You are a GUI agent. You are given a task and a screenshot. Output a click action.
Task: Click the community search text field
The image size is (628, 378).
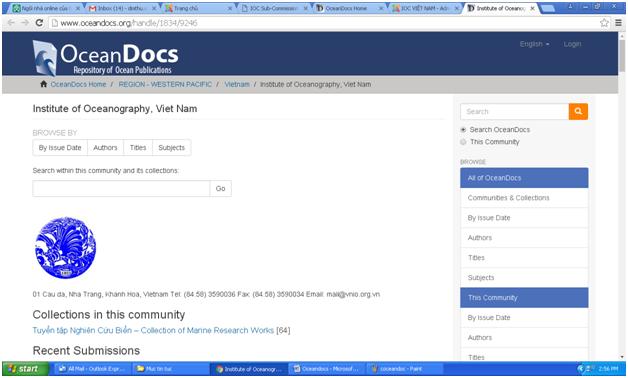(x=121, y=189)
